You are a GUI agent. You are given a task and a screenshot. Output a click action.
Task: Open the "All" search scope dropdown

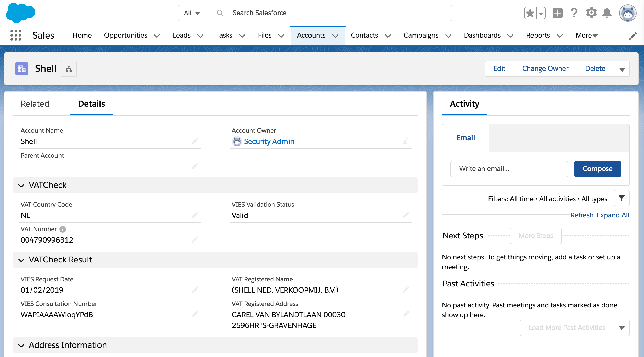[191, 13]
